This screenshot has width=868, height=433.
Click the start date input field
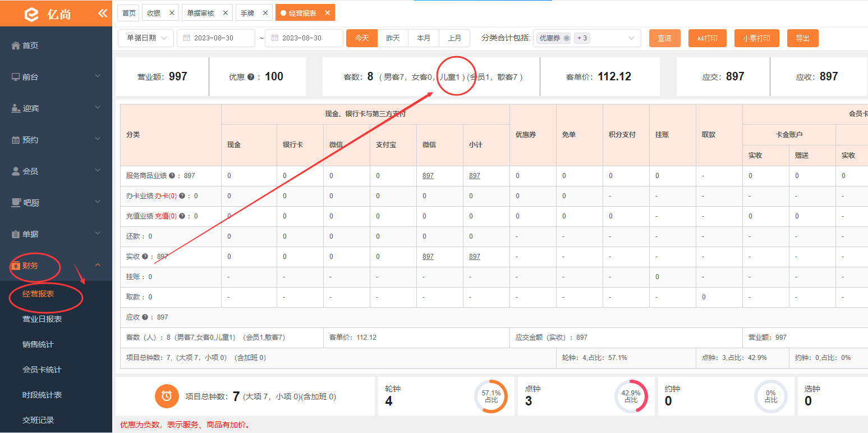tap(216, 38)
